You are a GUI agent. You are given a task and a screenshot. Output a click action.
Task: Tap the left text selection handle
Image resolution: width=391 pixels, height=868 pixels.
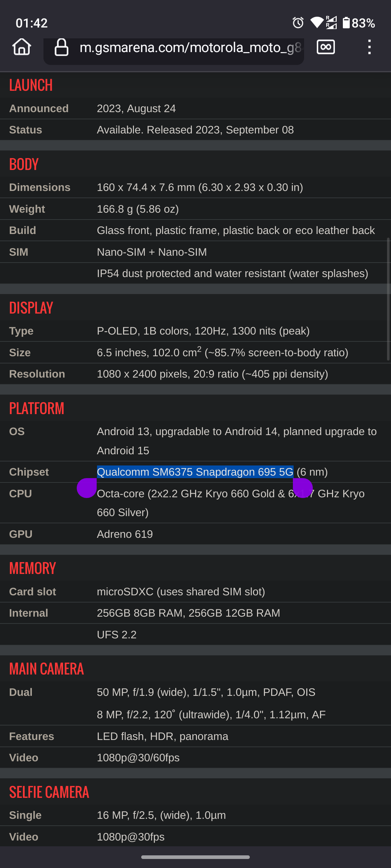click(x=87, y=488)
